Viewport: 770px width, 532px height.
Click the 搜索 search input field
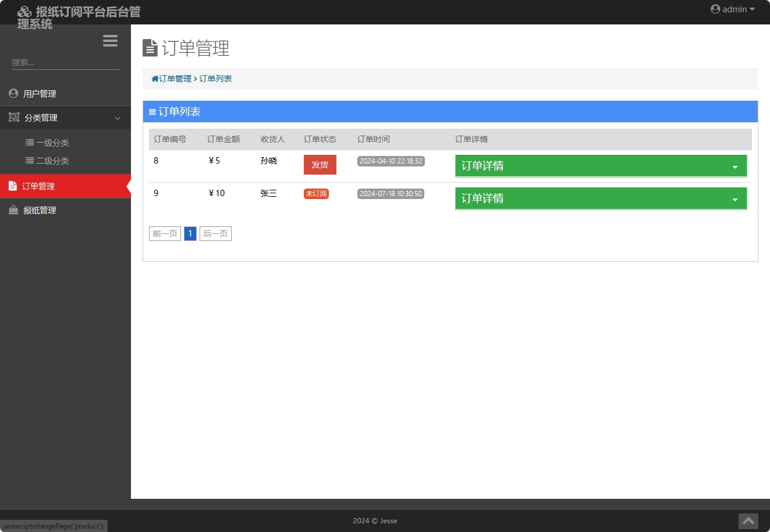click(x=64, y=62)
